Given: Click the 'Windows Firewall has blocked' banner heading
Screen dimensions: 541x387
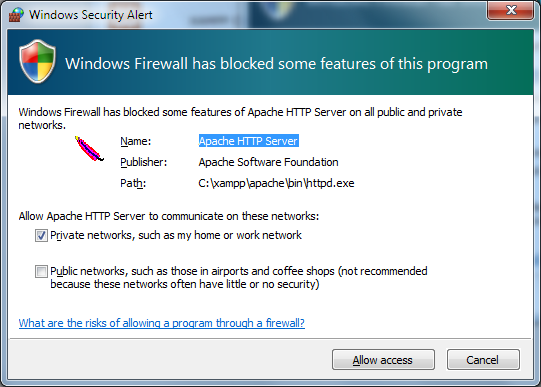Looking at the screenshot, I should [276, 64].
